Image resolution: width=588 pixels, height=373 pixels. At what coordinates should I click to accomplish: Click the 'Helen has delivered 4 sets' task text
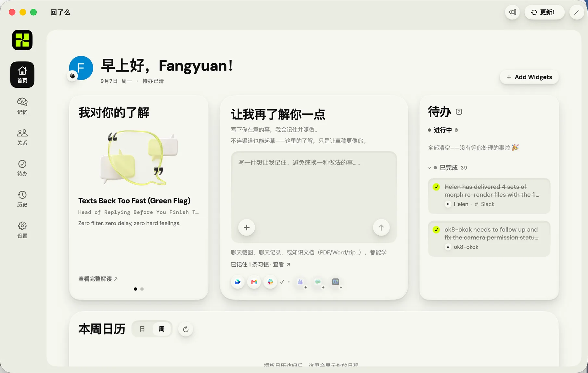pyautogui.click(x=492, y=191)
